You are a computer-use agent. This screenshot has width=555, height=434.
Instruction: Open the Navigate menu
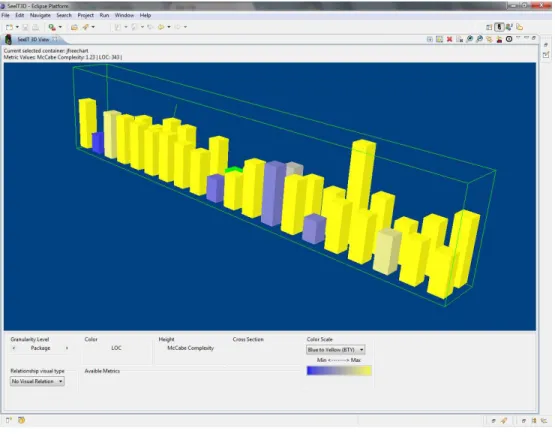tap(40, 15)
